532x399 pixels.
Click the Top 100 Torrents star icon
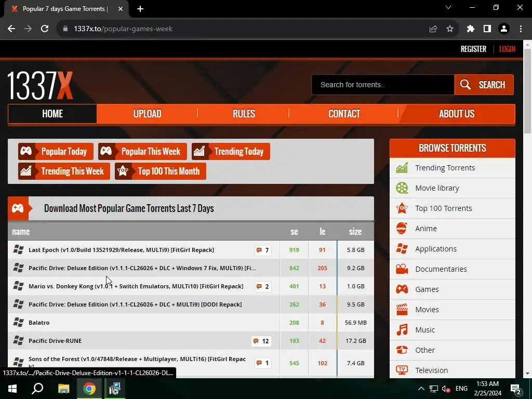402,208
